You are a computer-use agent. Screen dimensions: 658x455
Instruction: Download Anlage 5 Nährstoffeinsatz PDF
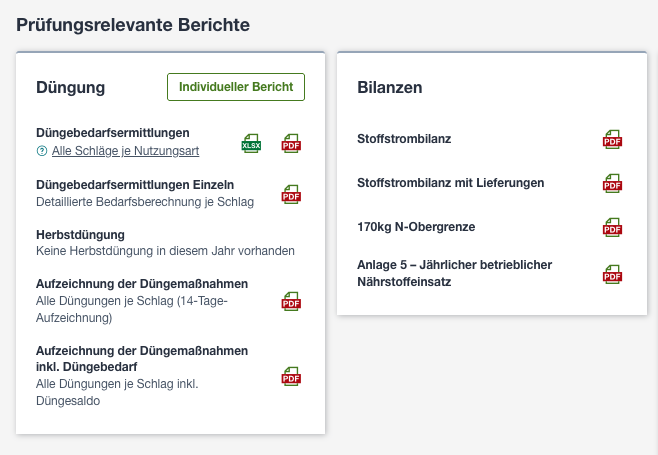(x=612, y=275)
